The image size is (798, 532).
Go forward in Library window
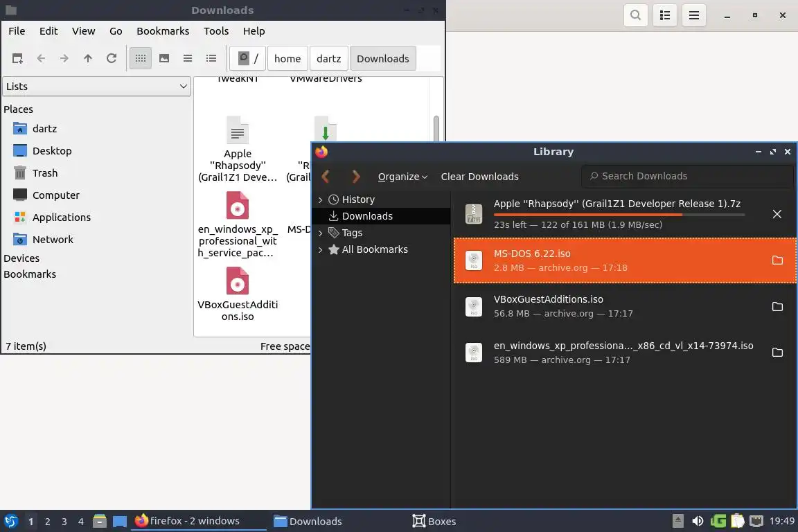[356, 177]
